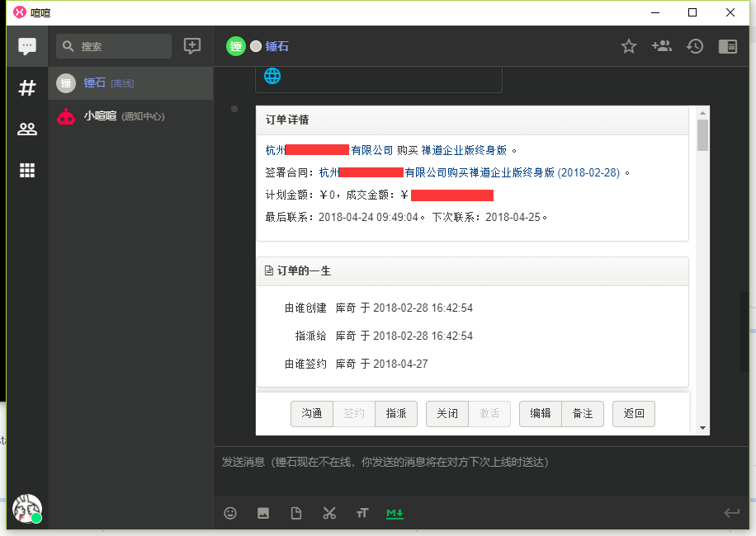Open the apps grid icon
This screenshot has width=756, height=536.
[x=27, y=170]
